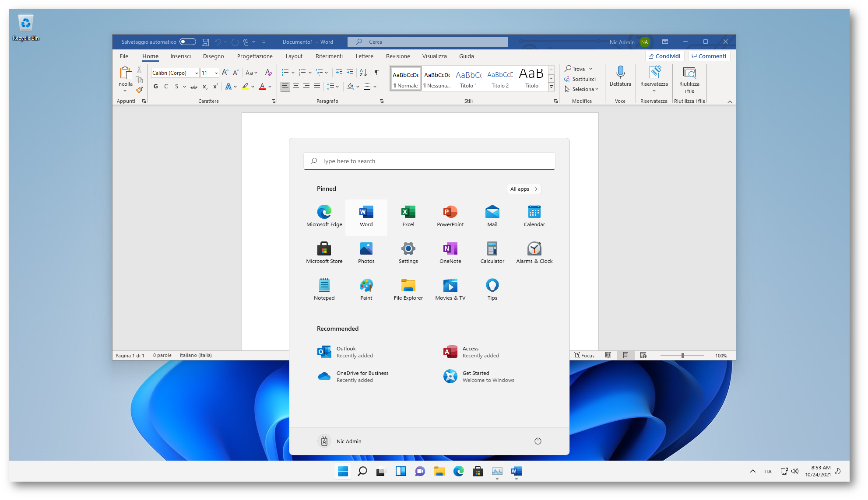Open the Calibri font name dropdown
The image size is (868, 500).
197,73
